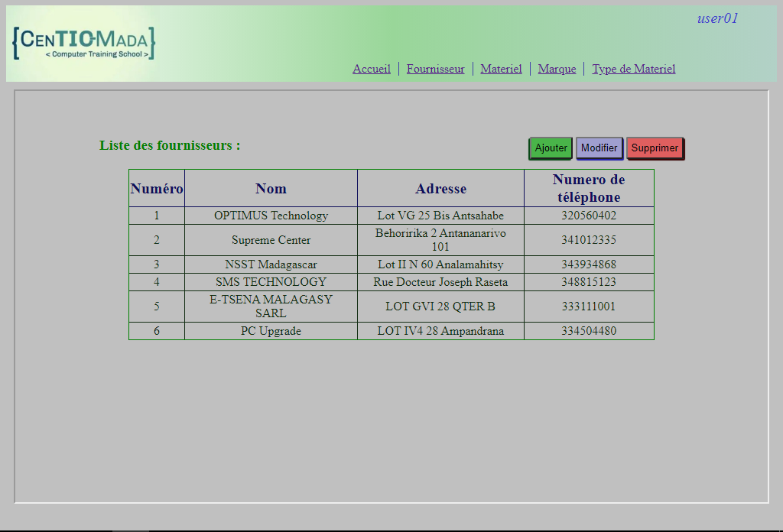This screenshot has height=532, width=783.
Task: Click row number 3 of NSST Madagascar
Action: 157,264
